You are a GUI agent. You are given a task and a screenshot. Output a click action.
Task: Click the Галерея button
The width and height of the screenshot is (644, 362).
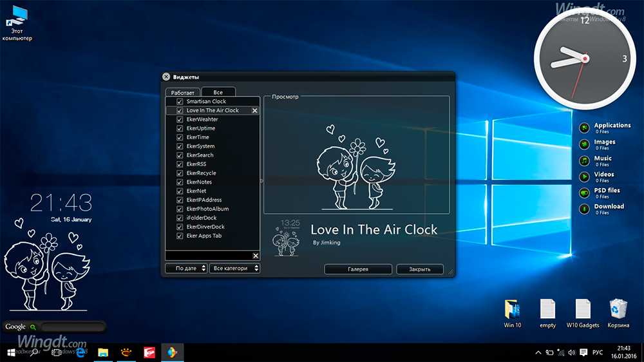point(357,269)
